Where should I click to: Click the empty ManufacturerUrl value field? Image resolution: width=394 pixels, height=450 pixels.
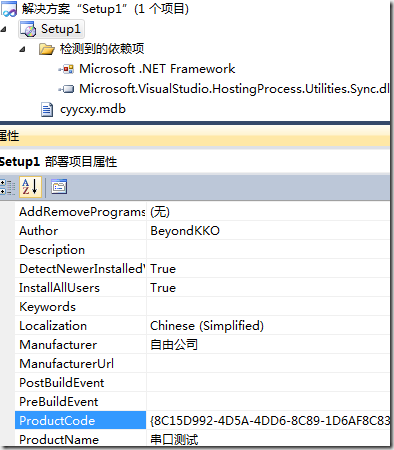tap(268, 364)
